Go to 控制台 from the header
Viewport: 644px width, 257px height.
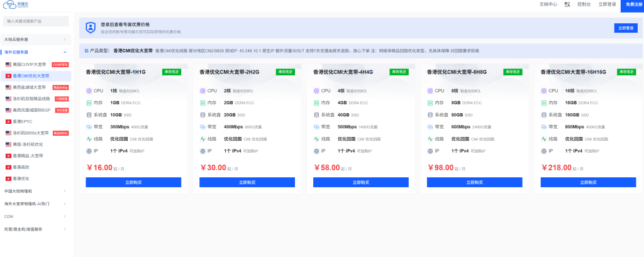pyautogui.click(x=584, y=4)
